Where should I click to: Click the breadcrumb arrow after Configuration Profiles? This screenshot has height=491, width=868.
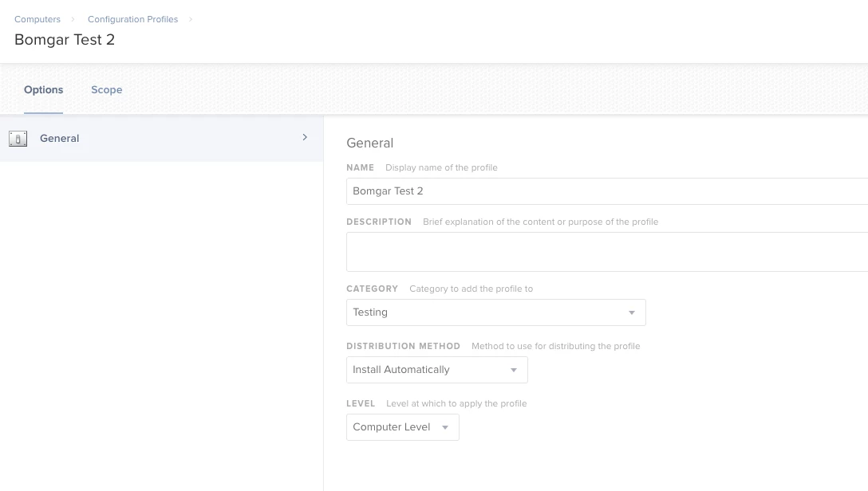point(191,19)
